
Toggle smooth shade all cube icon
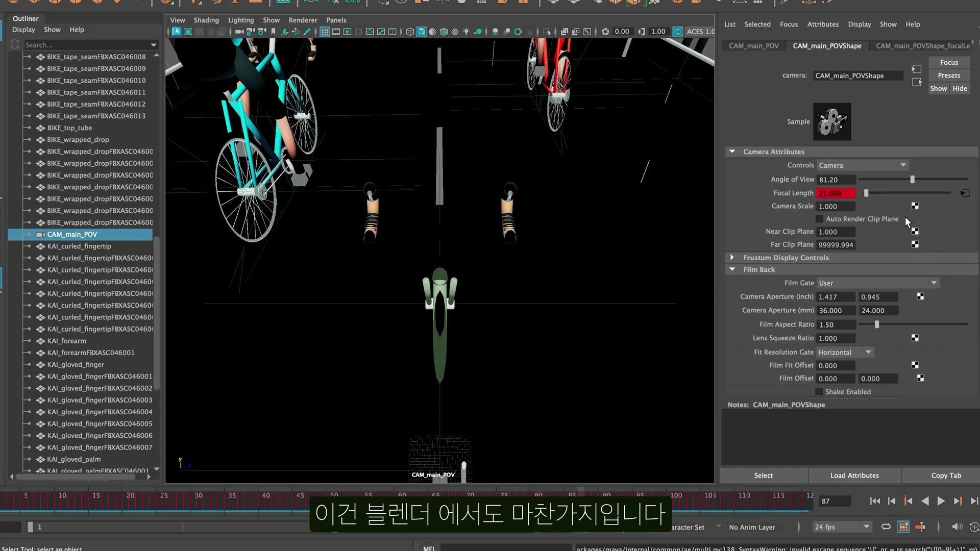tap(421, 32)
